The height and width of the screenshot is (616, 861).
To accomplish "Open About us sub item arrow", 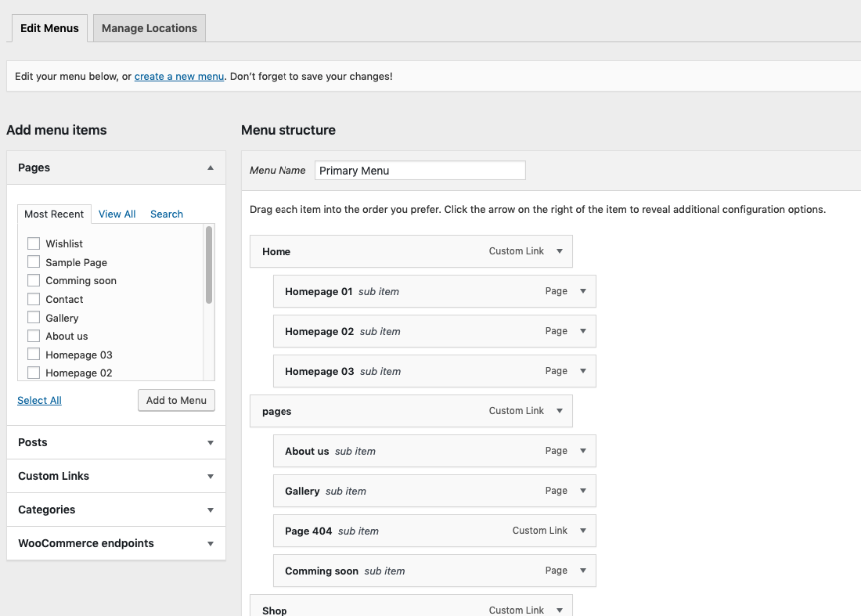I will point(583,451).
